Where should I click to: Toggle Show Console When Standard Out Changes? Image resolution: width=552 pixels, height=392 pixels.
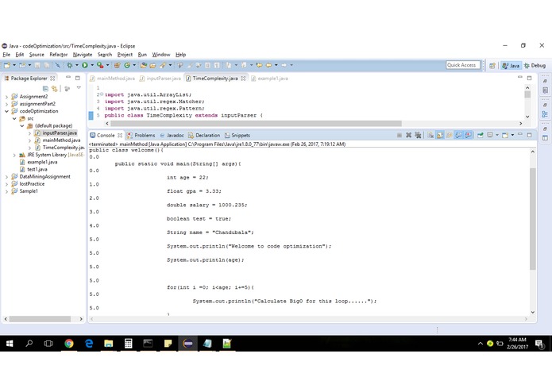coord(458,136)
